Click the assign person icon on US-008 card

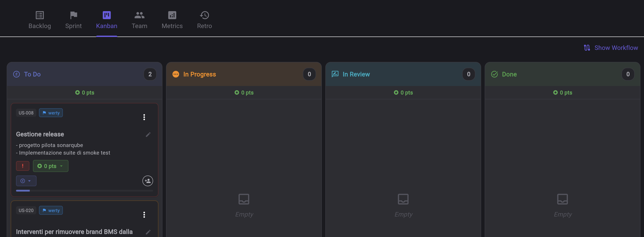pos(148,181)
